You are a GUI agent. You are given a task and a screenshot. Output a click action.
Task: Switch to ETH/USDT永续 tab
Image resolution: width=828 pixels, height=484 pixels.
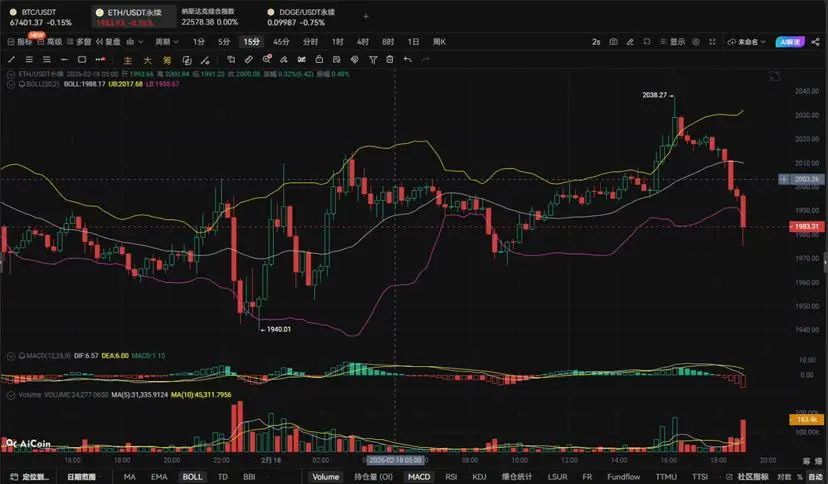pos(134,17)
